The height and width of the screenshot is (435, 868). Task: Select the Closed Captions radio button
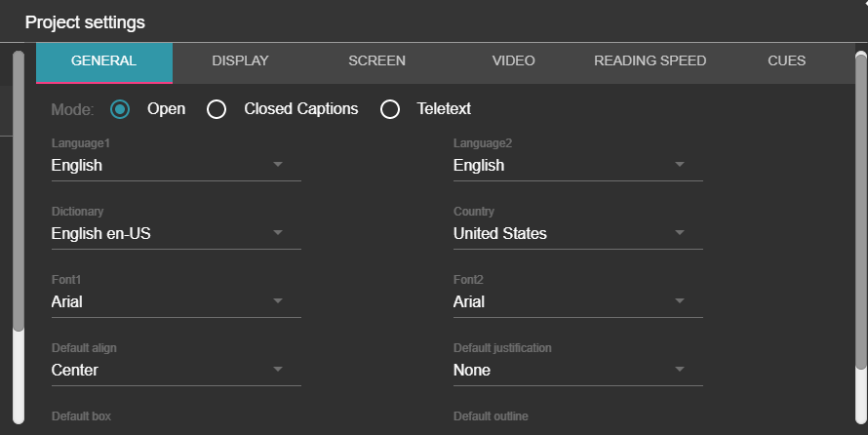tap(217, 109)
